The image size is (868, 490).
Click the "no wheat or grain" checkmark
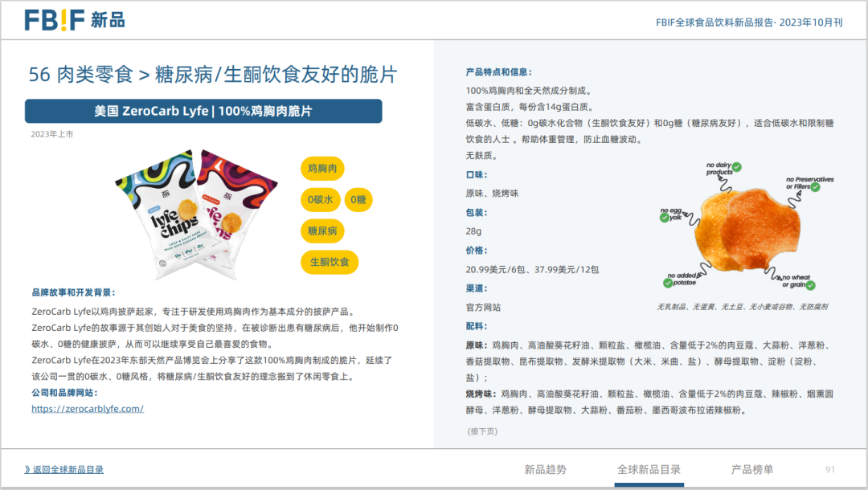[x=811, y=285]
